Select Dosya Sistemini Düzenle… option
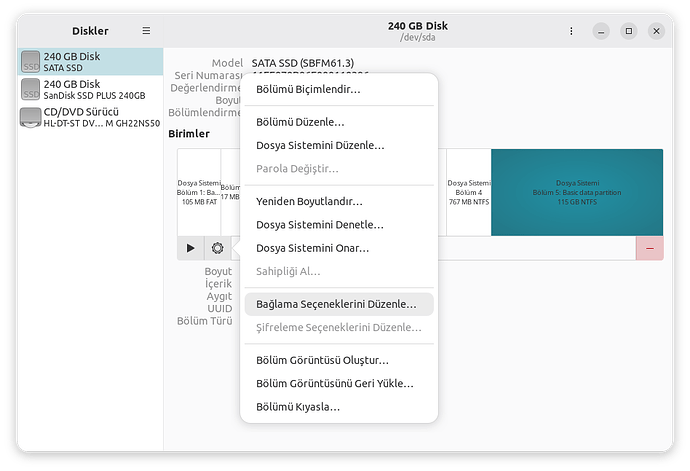 [320, 145]
